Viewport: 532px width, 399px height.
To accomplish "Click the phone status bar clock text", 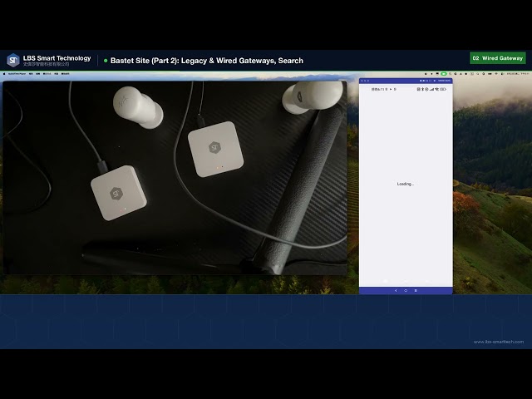I will point(379,89).
